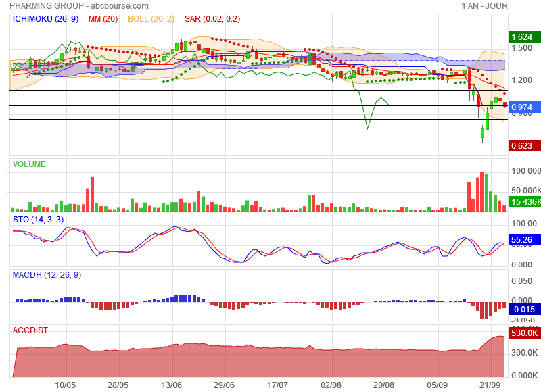Click the green 1.624 high price tag

(521, 37)
